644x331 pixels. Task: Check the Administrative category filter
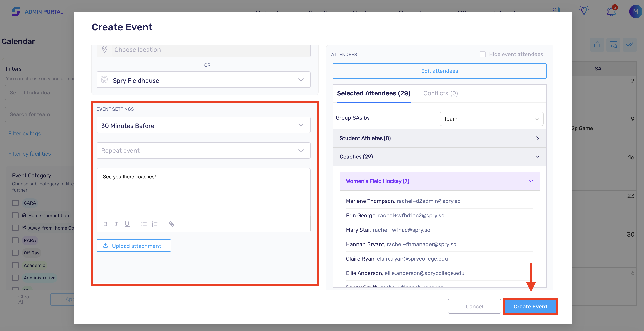click(16, 278)
